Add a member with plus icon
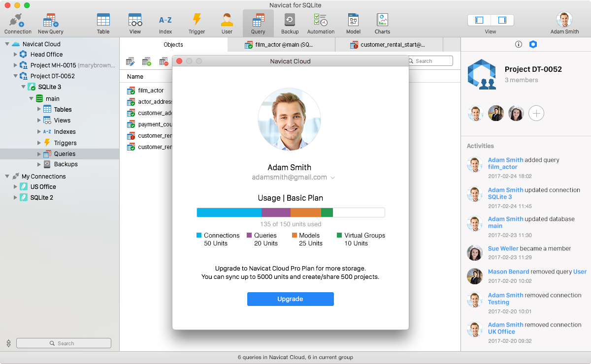This screenshot has height=364, width=591. (x=536, y=114)
